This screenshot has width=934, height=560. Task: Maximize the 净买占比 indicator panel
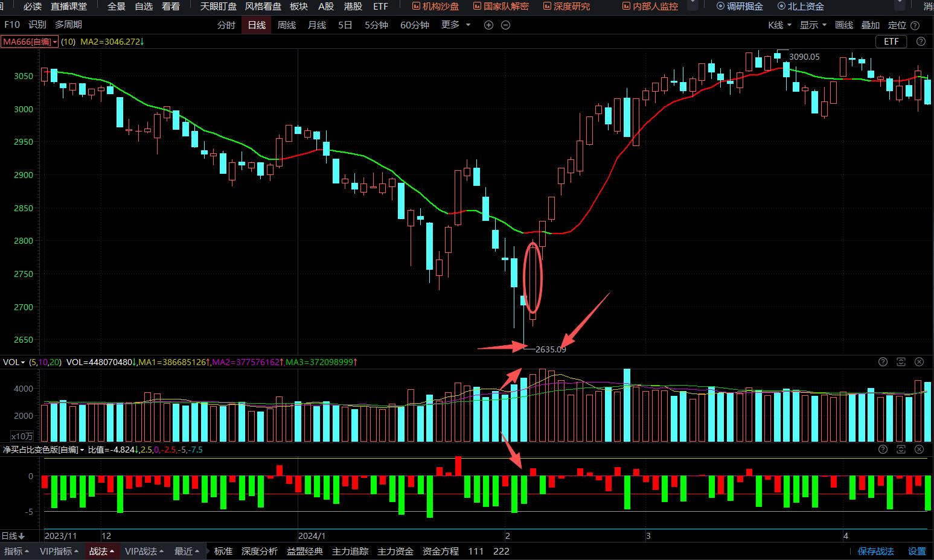coord(901,450)
